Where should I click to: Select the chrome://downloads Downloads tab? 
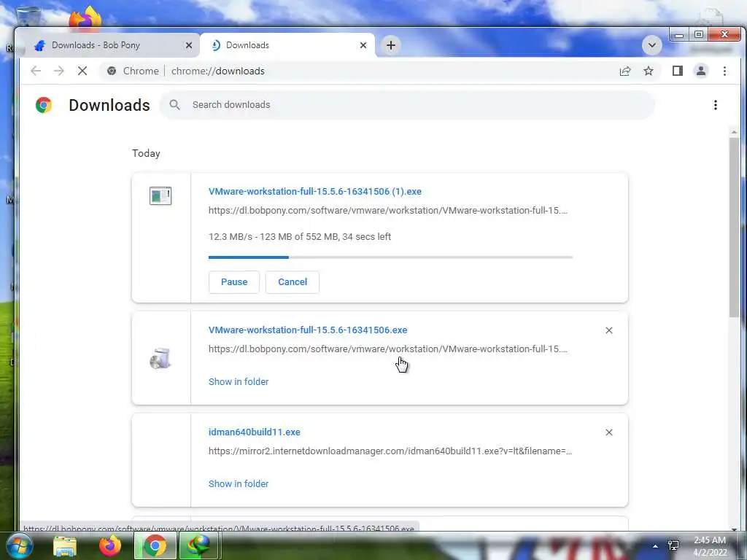tap(287, 45)
